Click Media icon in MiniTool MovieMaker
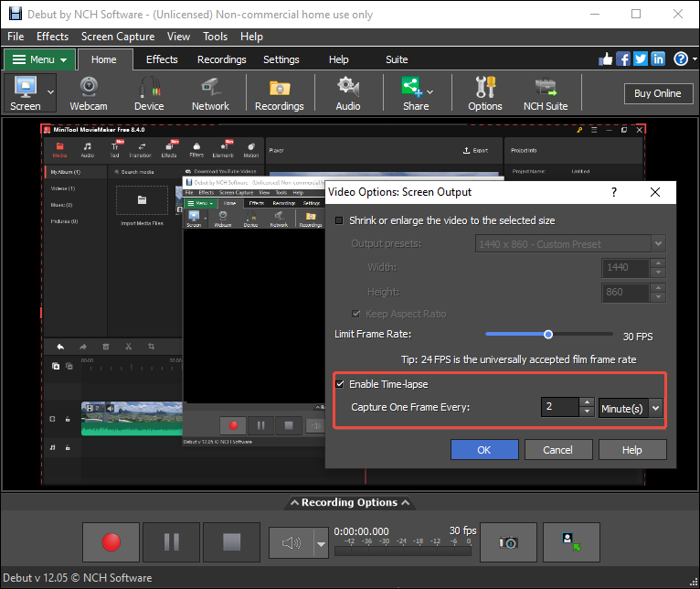The image size is (700, 589). (59, 150)
